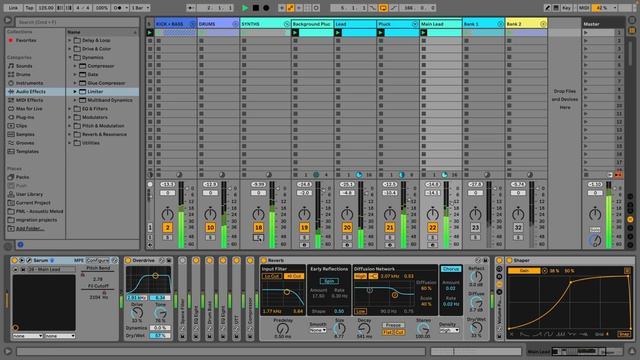Toggle the orange Automation Arm button
The width and height of the screenshot is (640, 360).
click(x=290, y=8)
